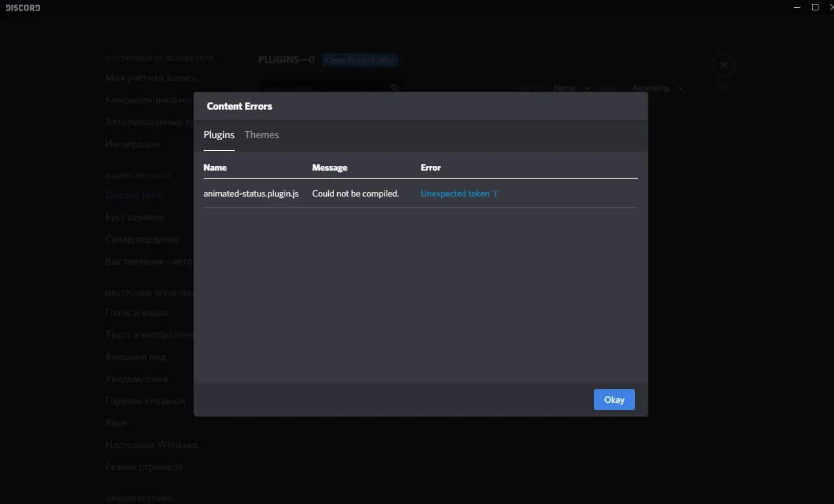Open Голос и видео settings
This screenshot has height=504, width=834.
click(137, 313)
